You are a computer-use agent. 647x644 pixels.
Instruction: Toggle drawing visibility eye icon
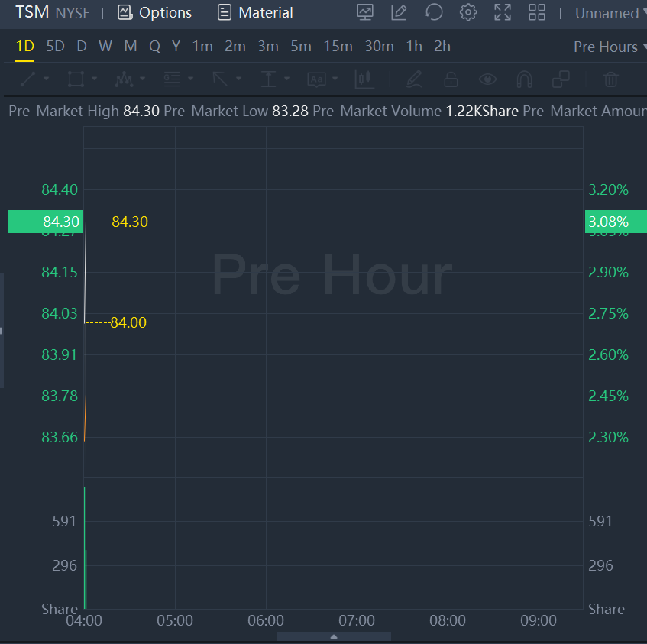pyautogui.click(x=487, y=79)
